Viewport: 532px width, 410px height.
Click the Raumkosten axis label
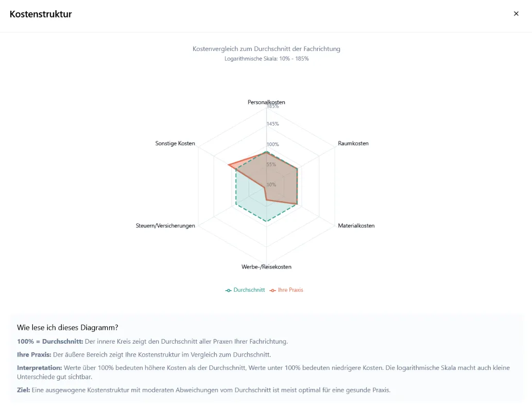tap(353, 144)
